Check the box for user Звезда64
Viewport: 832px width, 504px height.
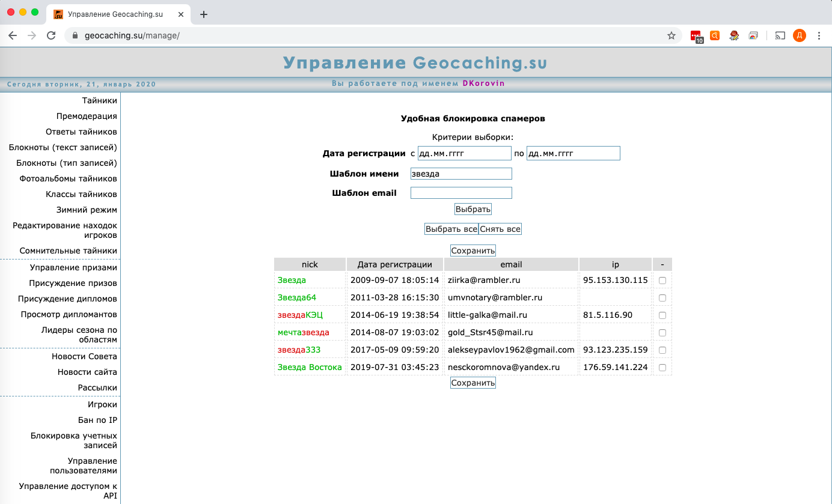pyautogui.click(x=662, y=298)
